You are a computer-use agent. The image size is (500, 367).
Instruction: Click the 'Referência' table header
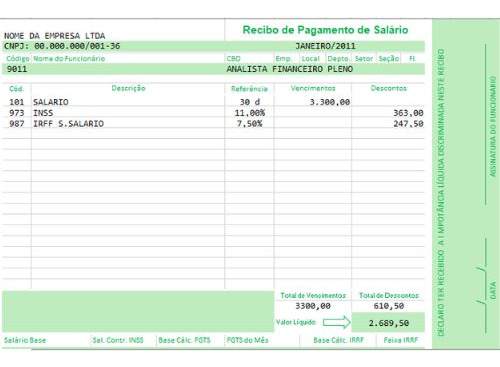(249, 89)
